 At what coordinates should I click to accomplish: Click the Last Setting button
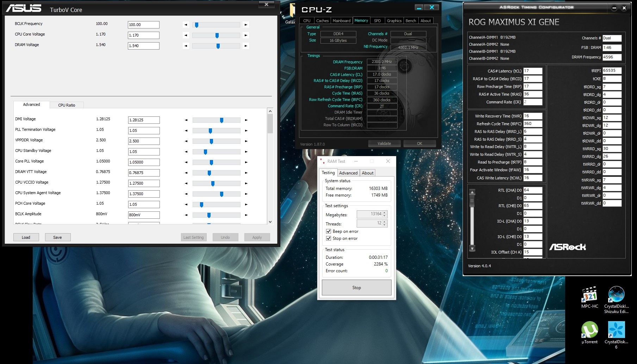pyautogui.click(x=194, y=237)
